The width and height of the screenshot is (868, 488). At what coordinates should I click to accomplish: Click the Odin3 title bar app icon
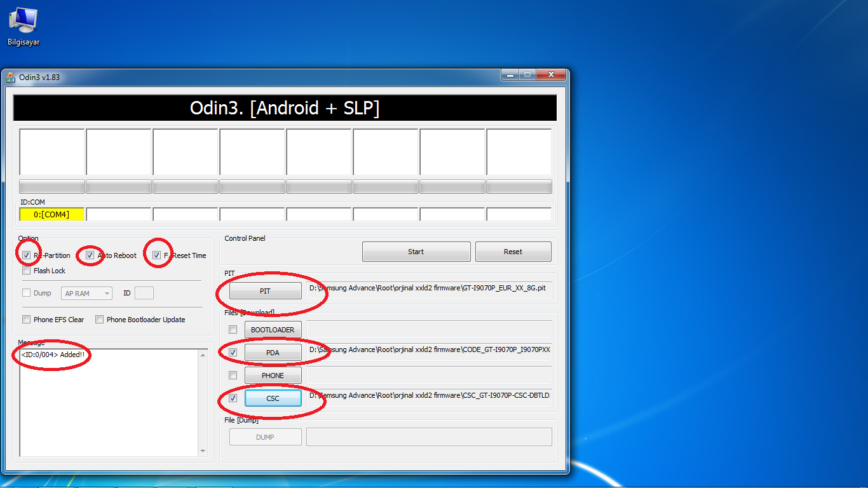click(11, 78)
